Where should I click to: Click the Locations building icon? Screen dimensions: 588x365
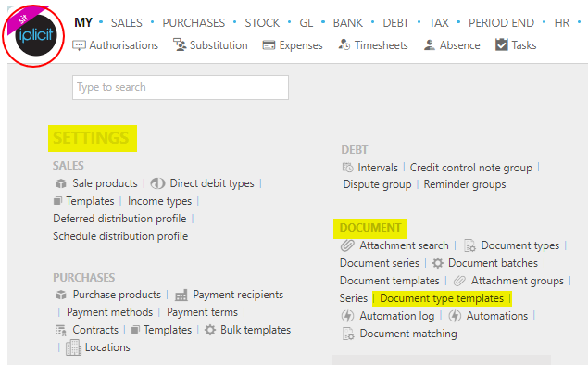pyautogui.click(x=73, y=347)
